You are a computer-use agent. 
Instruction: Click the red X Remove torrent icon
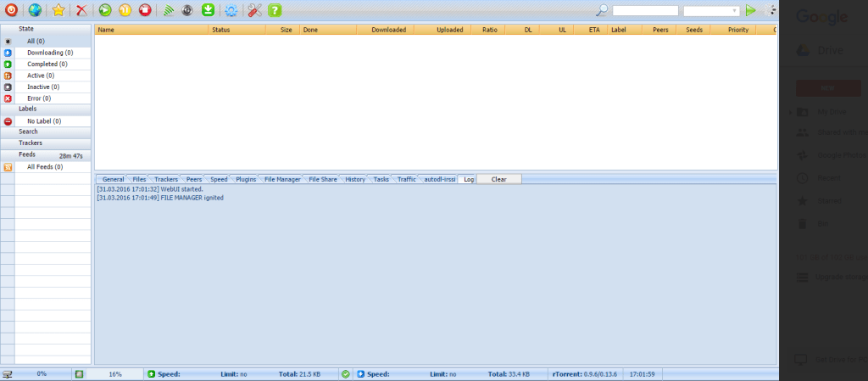81,11
